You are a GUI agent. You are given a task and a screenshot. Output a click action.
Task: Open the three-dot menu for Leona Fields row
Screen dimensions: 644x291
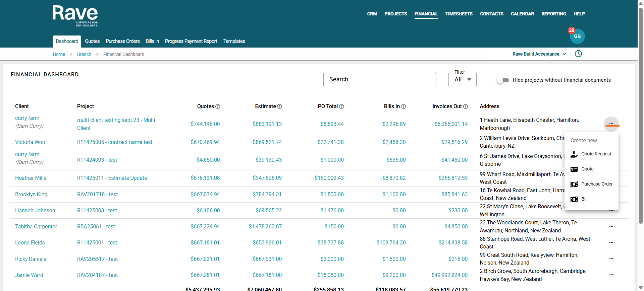pos(611,242)
